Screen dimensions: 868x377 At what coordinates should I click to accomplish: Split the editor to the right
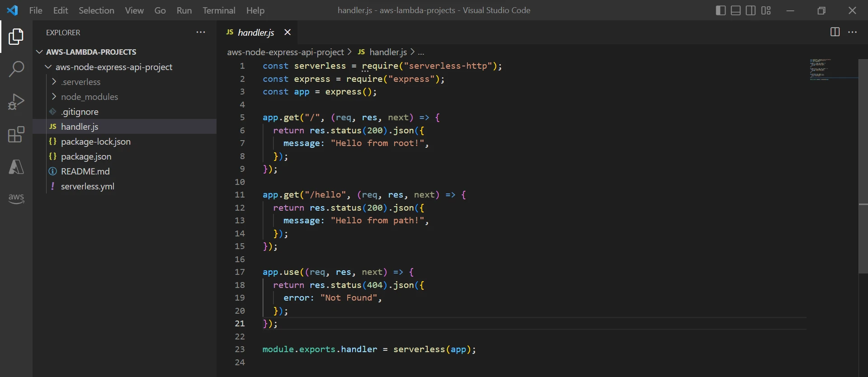pyautogui.click(x=835, y=32)
